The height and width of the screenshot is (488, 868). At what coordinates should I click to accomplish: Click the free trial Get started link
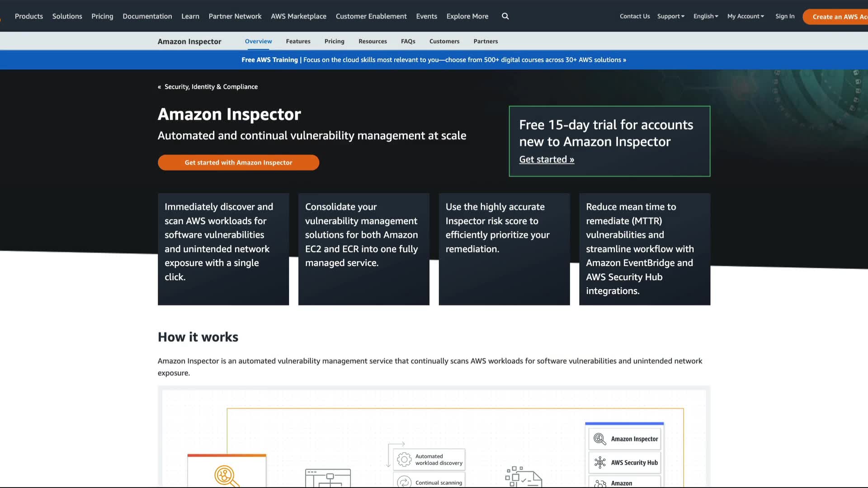(547, 160)
